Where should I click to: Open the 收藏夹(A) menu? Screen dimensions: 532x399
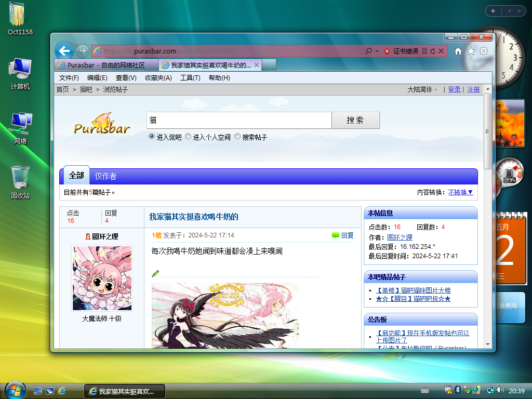pyautogui.click(x=158, y=78)
